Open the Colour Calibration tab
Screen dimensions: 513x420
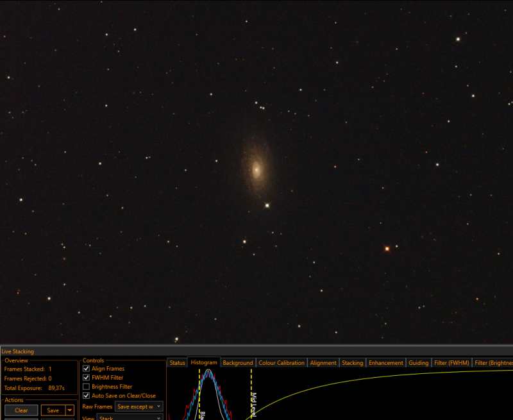point(282,363)
